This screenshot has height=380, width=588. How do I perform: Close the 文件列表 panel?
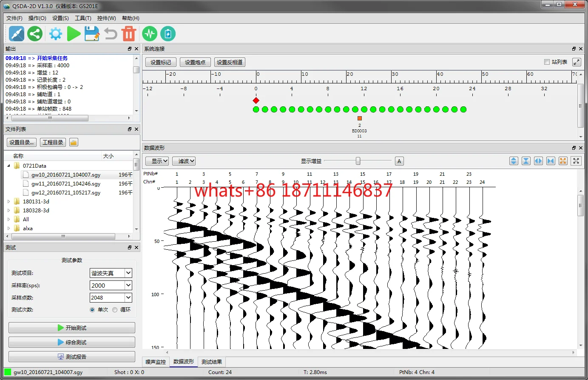(136, 129)
